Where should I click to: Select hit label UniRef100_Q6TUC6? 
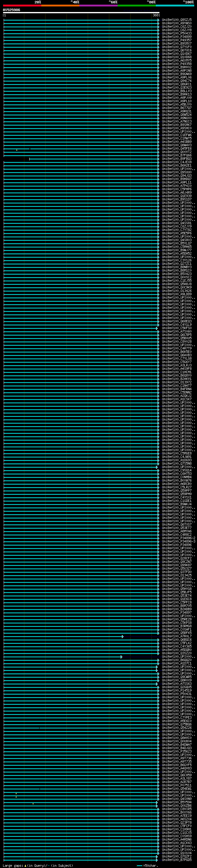[x=177, y=50]
